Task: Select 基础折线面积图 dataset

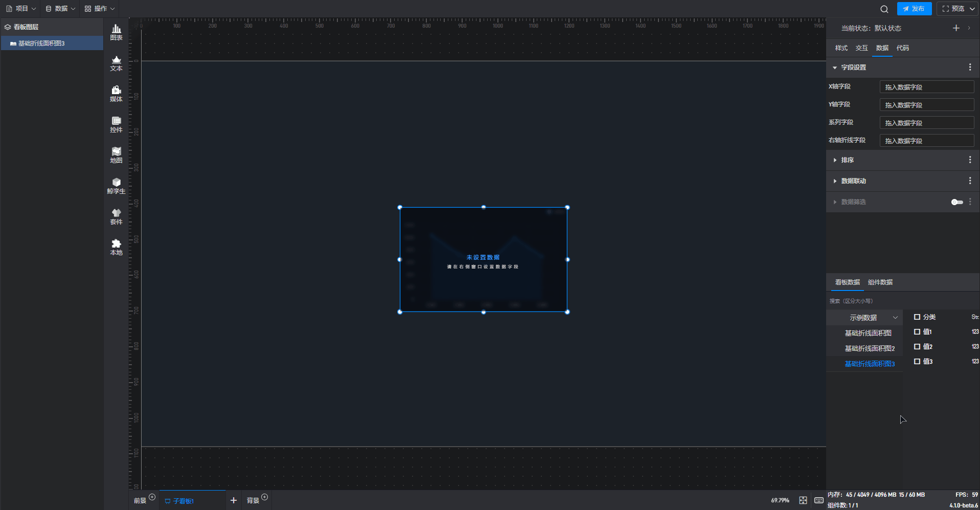Action: [868, 334]
